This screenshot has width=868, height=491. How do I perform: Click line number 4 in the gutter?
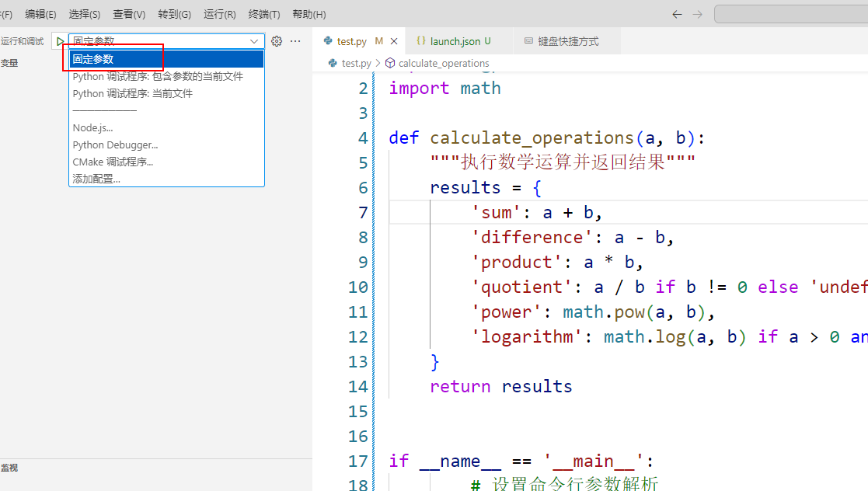click(x=363, y=138)
